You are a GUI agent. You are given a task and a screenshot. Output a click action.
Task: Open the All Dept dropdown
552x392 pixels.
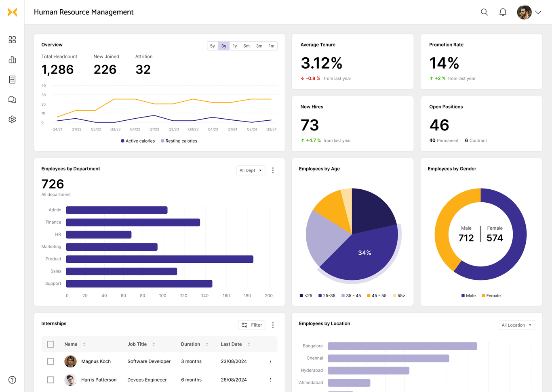[251, 170]
